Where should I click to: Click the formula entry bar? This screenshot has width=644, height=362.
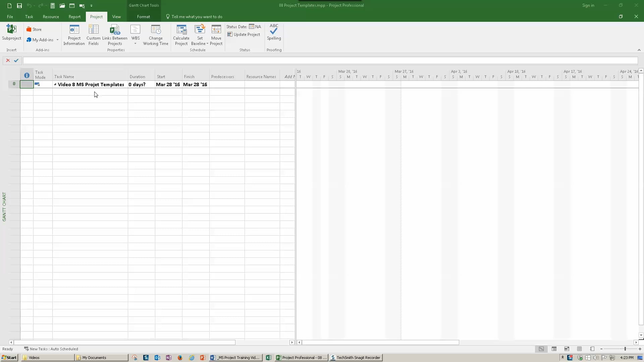point(330,61)
